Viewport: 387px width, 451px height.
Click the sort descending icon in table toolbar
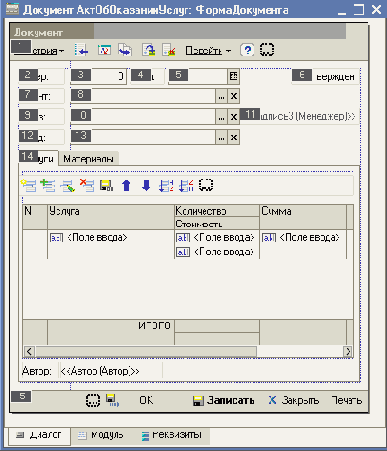[186, 185]
